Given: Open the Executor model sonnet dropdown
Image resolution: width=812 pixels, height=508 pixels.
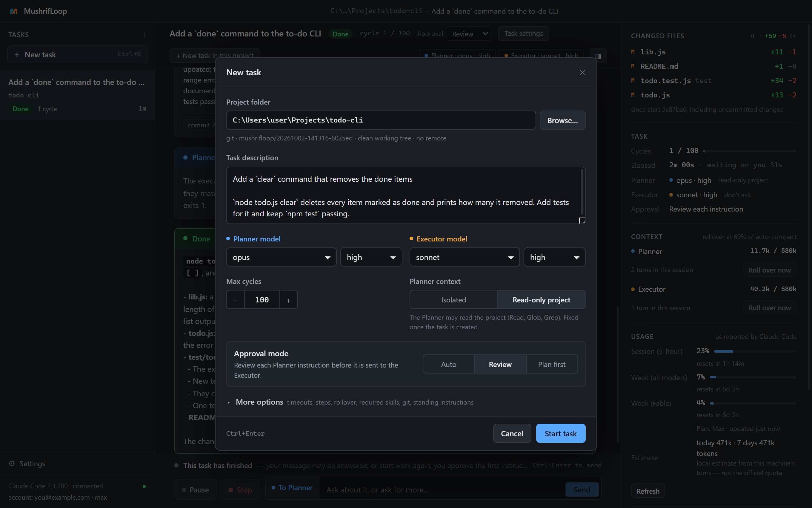Looking at the screenshot, I should 465,257.
